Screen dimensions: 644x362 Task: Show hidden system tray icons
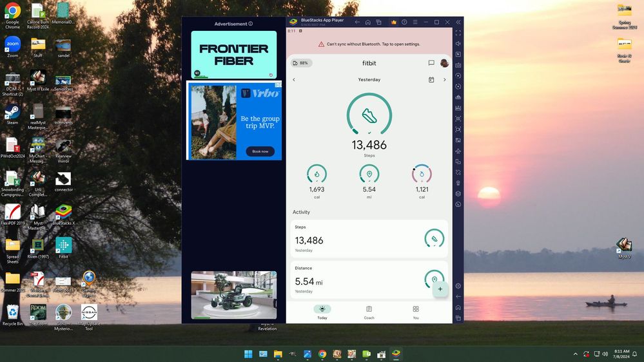tap(576, 354)
